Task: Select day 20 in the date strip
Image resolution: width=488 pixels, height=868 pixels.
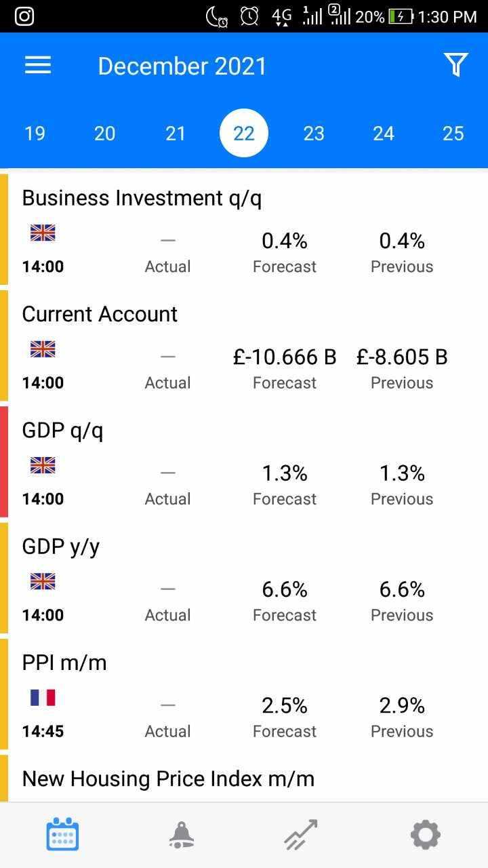Action: point(104,133)
